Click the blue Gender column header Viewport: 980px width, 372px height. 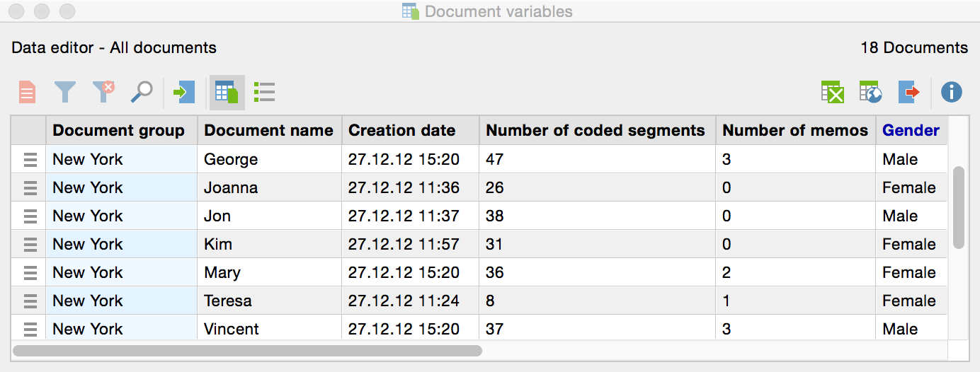tap(911, 131)
